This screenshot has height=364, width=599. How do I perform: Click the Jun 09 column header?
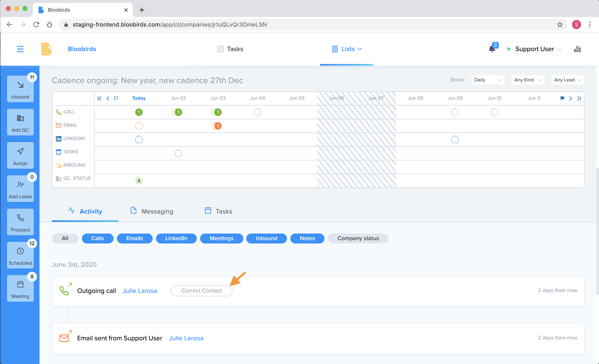tap(455, 98)
